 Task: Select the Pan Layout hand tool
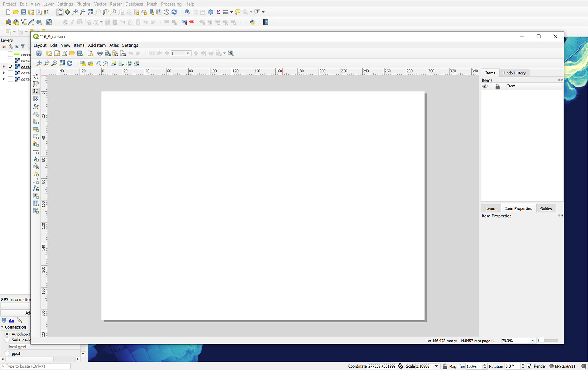[36, 76]
